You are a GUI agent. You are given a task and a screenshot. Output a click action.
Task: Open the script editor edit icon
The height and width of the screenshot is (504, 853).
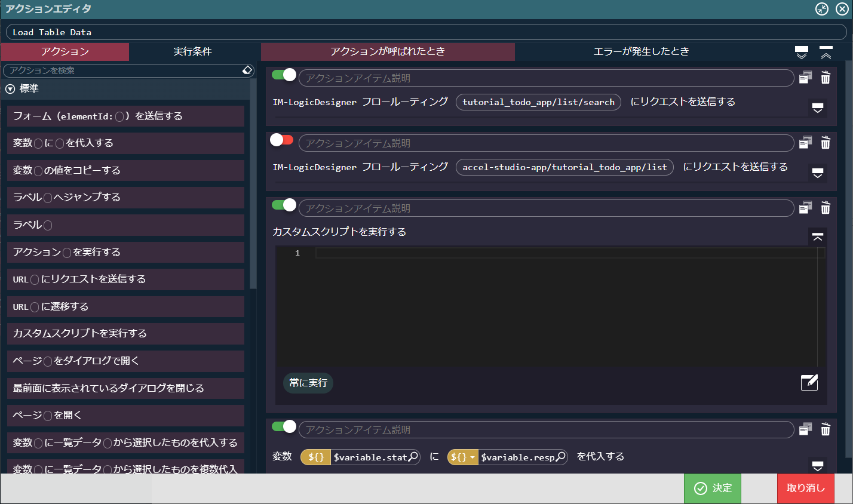click(809, 382)
